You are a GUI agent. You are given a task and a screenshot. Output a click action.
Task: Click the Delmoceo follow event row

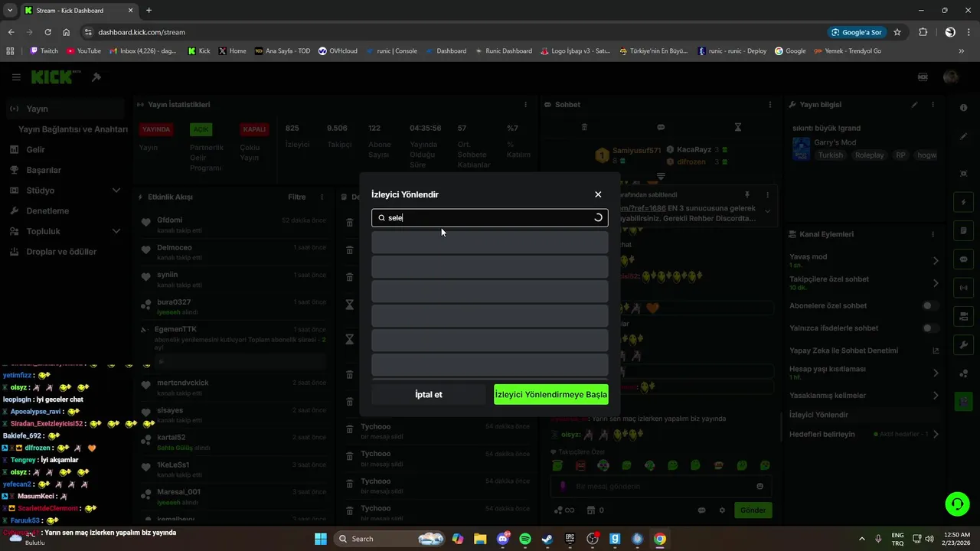pyautogui.click(x=234, y=252)
